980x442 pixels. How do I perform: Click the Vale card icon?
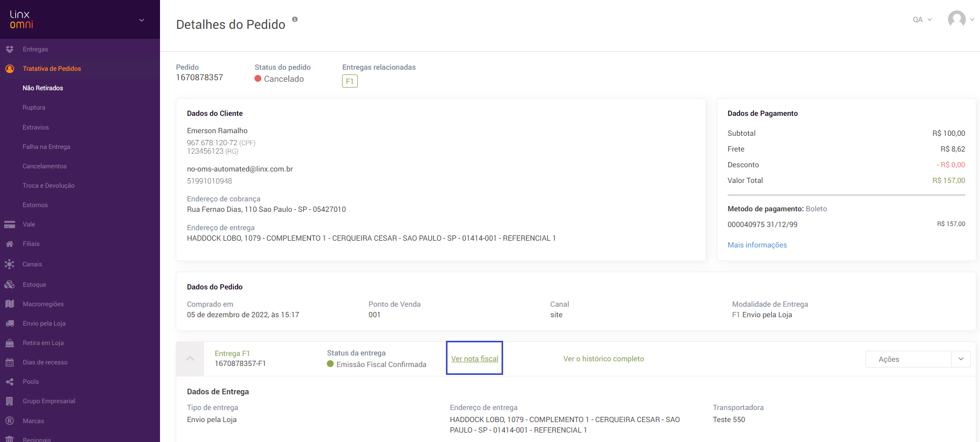(9, 224)
